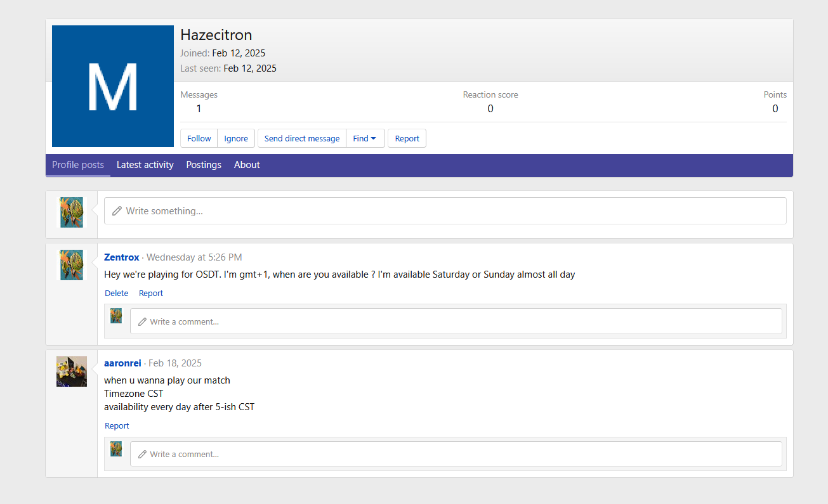Image resolution: width=828 pixels, height=504 pixels.
Task: Click avatar beside the Write something box
Action: 71,212
